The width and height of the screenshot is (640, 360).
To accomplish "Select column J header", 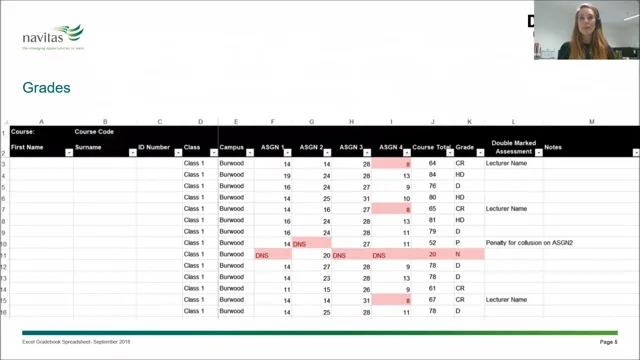I will tap(433, 122).
